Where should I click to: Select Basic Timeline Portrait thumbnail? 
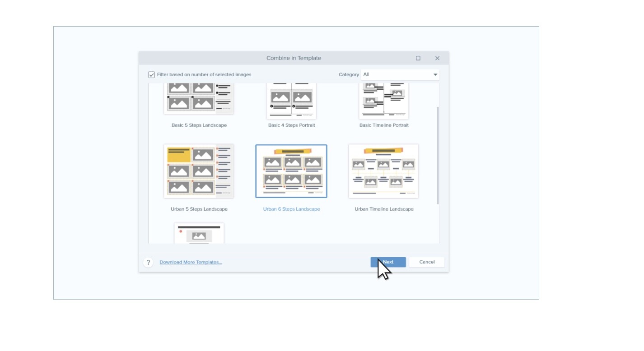(x=384, y=101)
